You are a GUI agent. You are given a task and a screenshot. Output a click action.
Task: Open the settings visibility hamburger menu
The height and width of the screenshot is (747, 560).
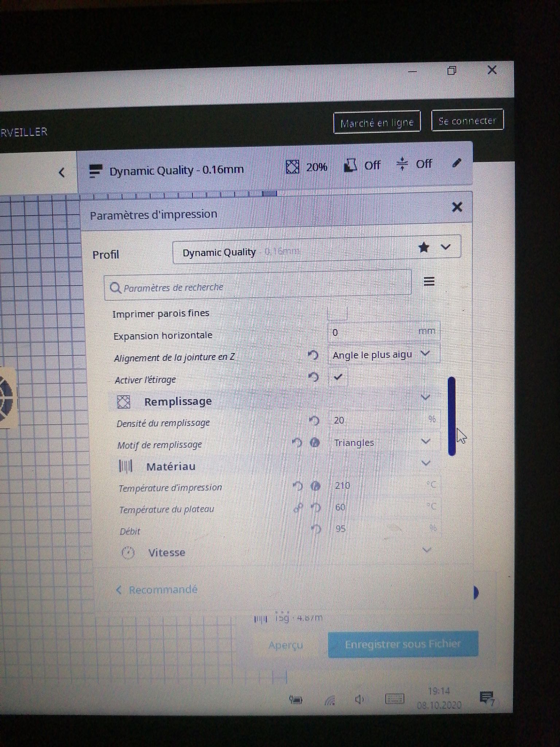pyautogui.click(x=429, y=281)
